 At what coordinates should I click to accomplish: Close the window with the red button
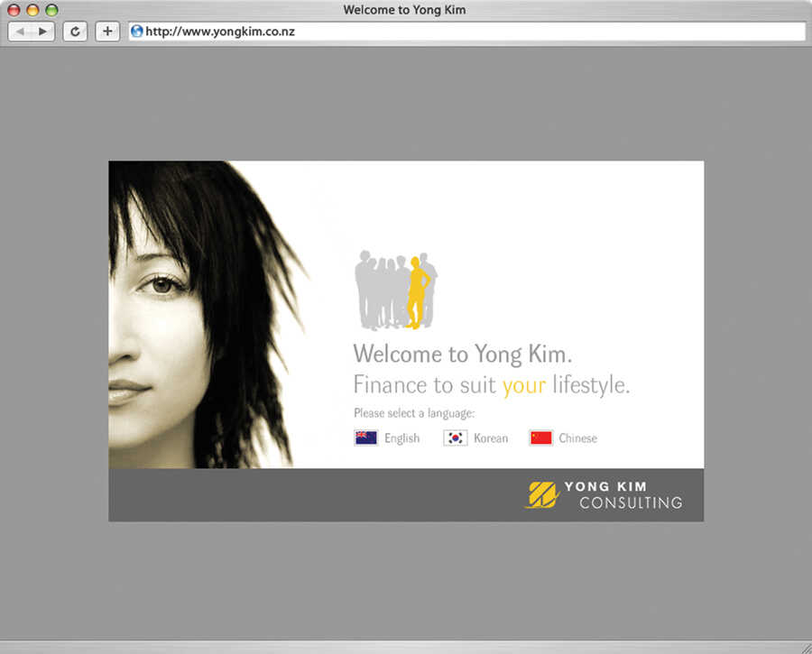point(14,10)
